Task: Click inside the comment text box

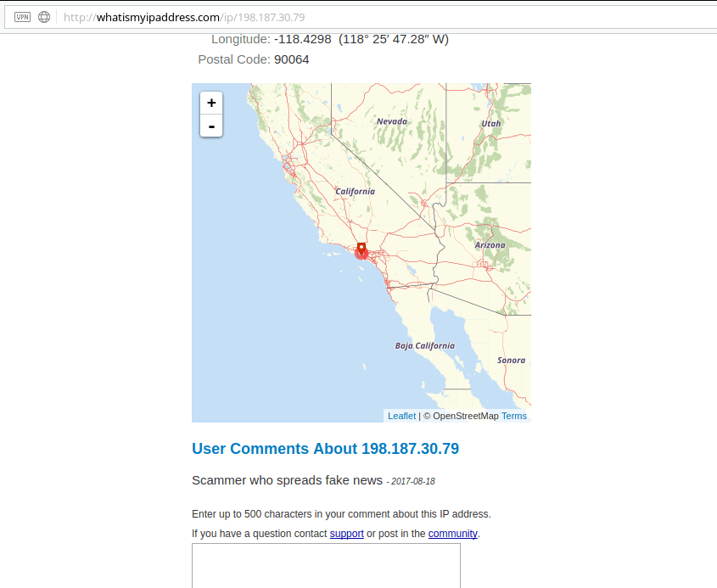Action: click(x=326, y=564)
